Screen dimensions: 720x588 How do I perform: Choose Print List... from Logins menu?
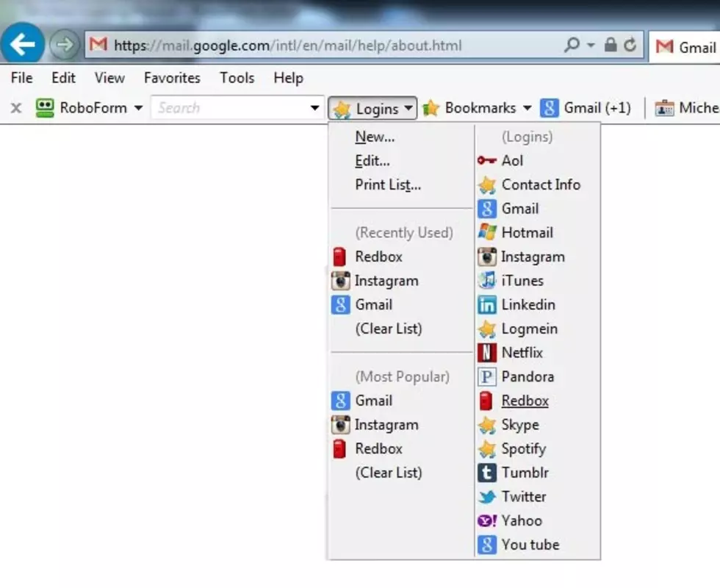[x=388, y=184]
